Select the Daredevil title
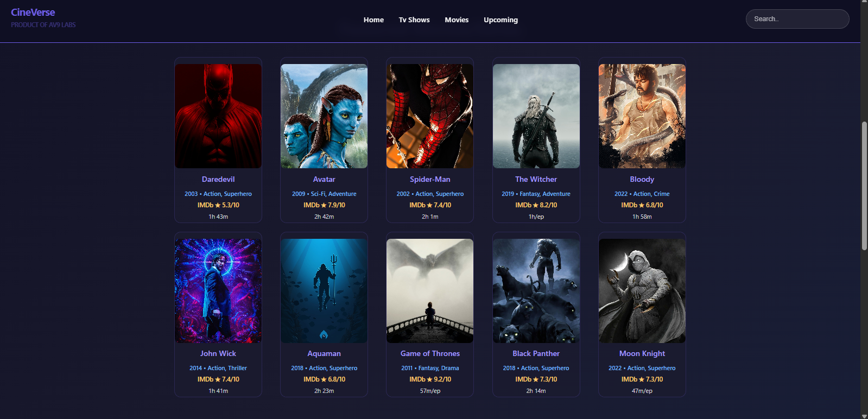Viewport: 868px width, 419px height. [x=218, y=179]
